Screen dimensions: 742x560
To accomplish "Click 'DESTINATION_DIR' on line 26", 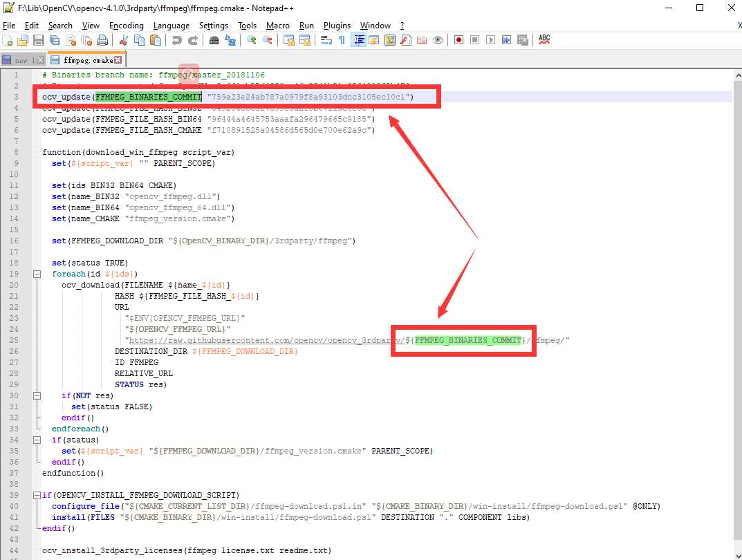I will click(151, 351).
